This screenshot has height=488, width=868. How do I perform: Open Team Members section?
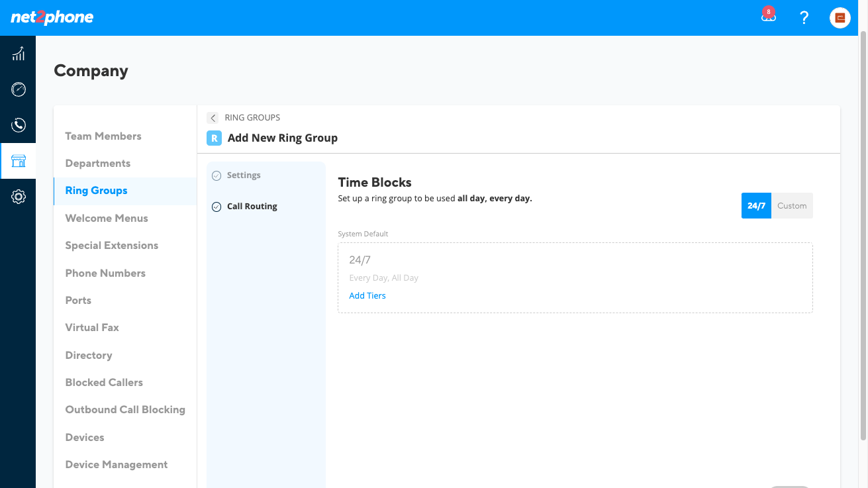point(103,136)
